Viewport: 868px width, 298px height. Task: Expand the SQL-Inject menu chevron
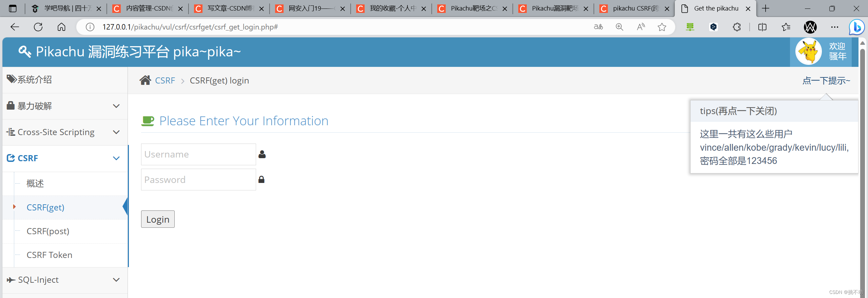116,280
